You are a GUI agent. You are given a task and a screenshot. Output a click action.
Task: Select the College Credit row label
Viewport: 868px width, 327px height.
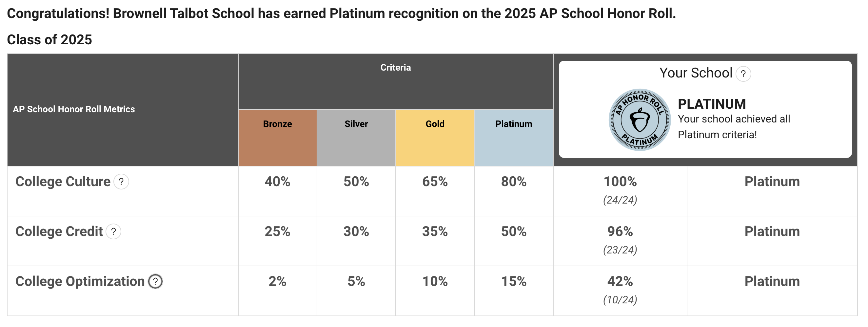(59, 232)
